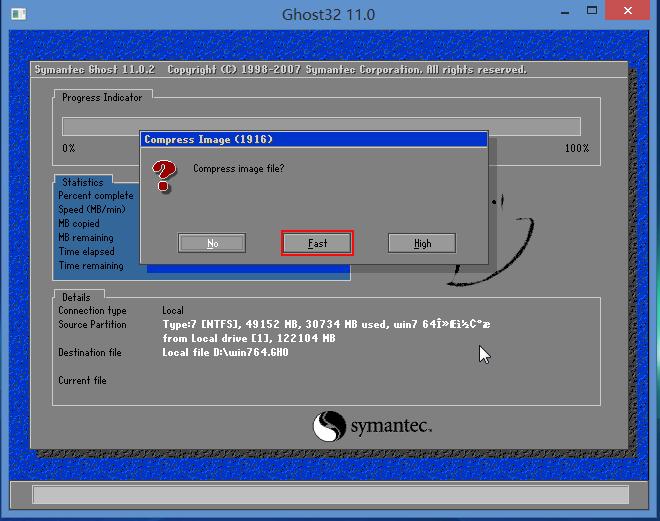660x521 pixels.
Task: Click the Details panel label
Action: (76, 297)
